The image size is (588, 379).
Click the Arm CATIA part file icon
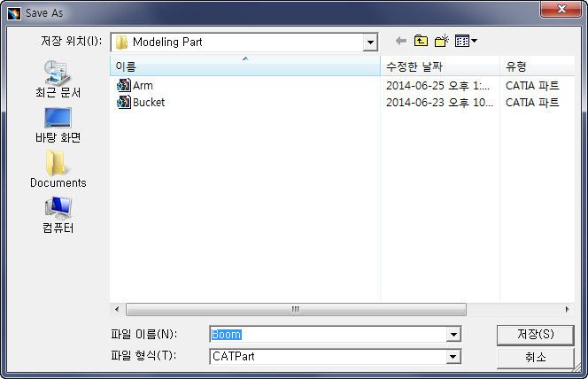point(123,86)
